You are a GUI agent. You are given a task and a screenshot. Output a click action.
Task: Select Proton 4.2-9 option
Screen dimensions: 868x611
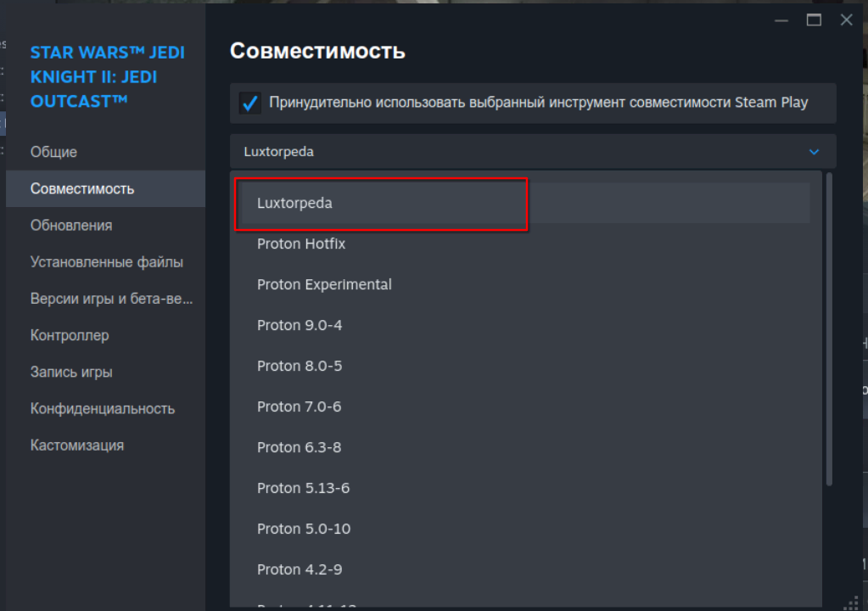click(300, 570)
